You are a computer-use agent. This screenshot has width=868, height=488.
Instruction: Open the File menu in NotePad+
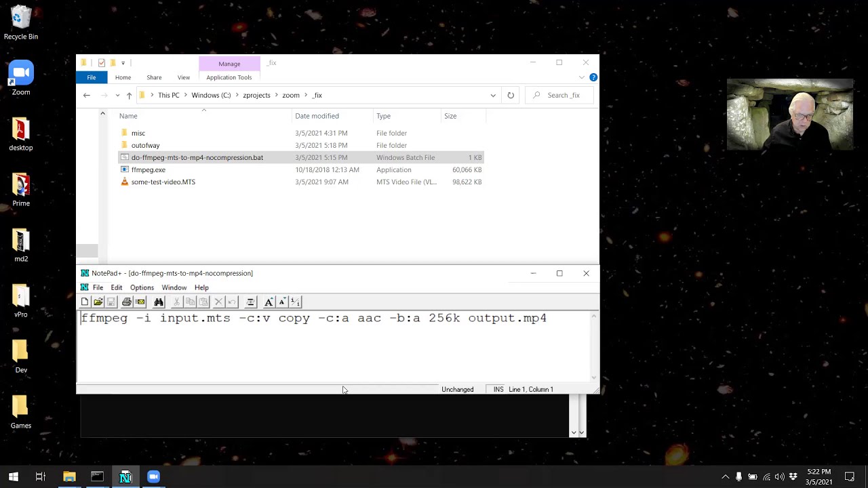point(98,287)
